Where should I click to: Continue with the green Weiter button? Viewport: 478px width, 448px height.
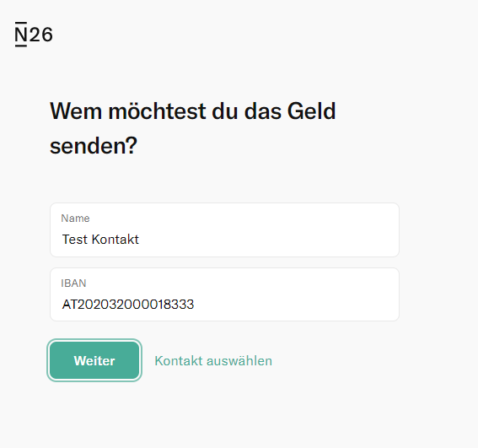click(94, 360)
